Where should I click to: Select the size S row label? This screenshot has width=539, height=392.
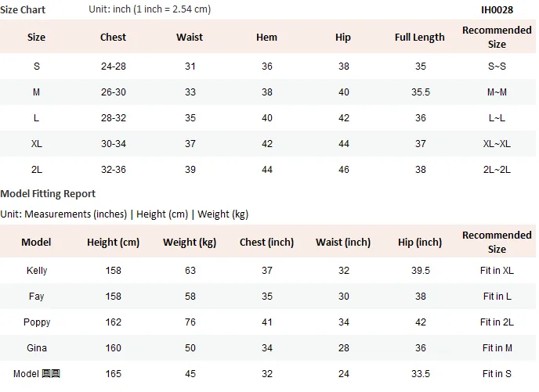(37, 67)
